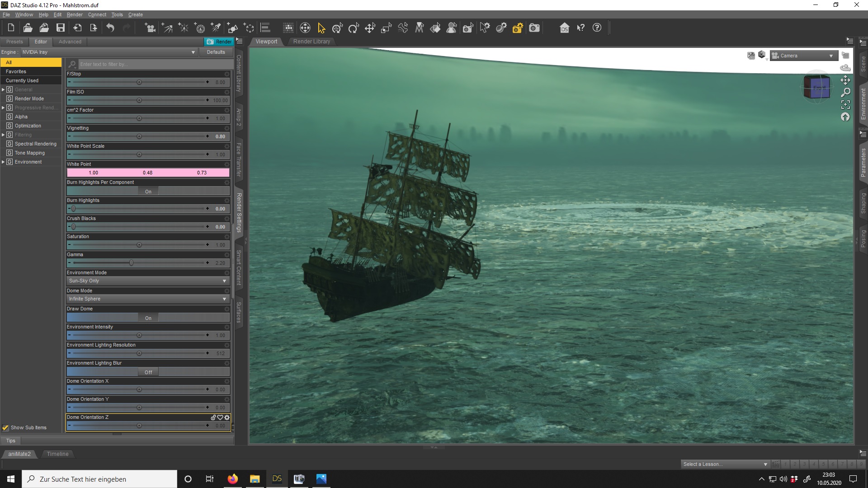Screen dimensions: 868x488
Task: Adjust the Gamma slider handle
Action: [x=131, y=263]
